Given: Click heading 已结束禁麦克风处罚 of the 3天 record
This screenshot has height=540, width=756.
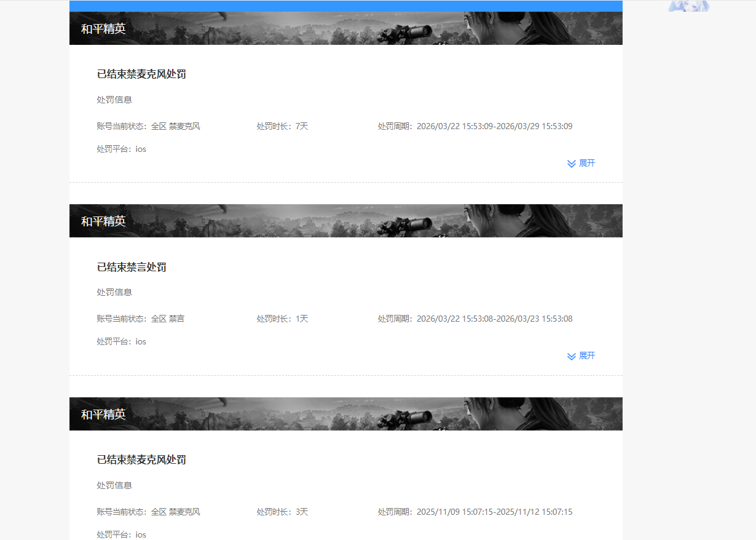Looking at the screenshot, I should point(141,460).
